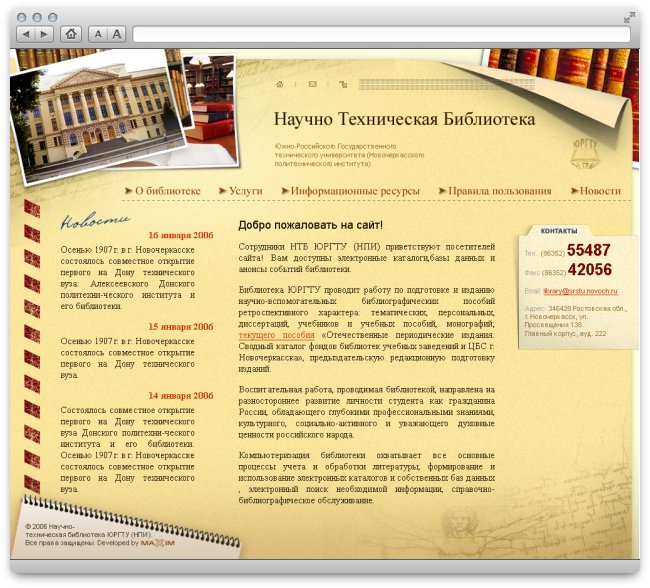This screenshot has height=588, width=650.
Task: Open the browser home button
Action: tap(71, 34)
